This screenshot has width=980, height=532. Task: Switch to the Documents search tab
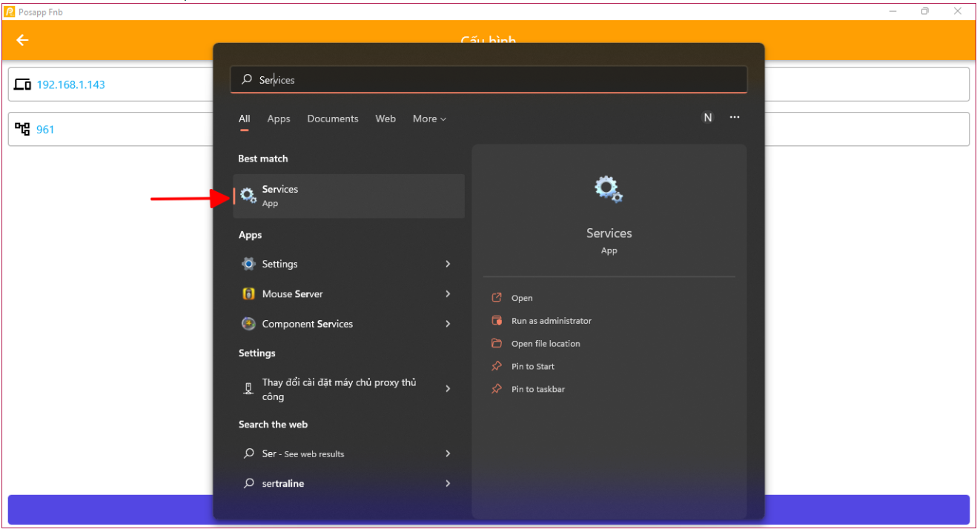[332, 119]
